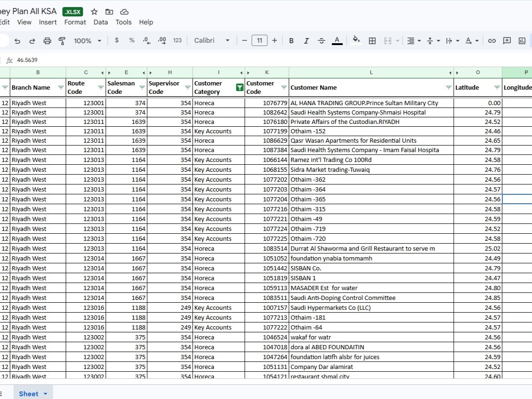Increase decimal places
This screenshot has width=532, height=399.
(x=162, y=41)
